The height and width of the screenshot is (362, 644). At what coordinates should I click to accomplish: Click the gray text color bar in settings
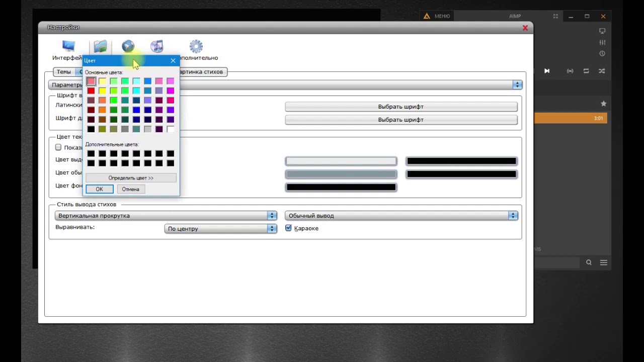coord(341,174)
